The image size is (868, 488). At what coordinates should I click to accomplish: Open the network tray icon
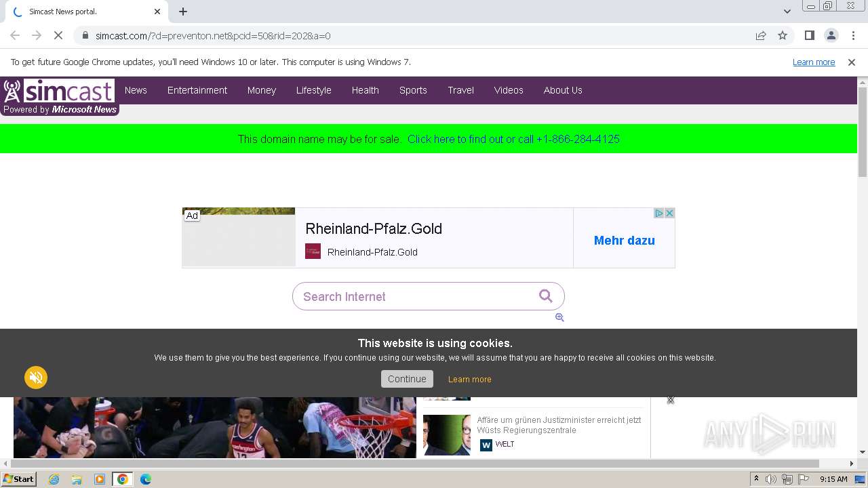[787, 479]
